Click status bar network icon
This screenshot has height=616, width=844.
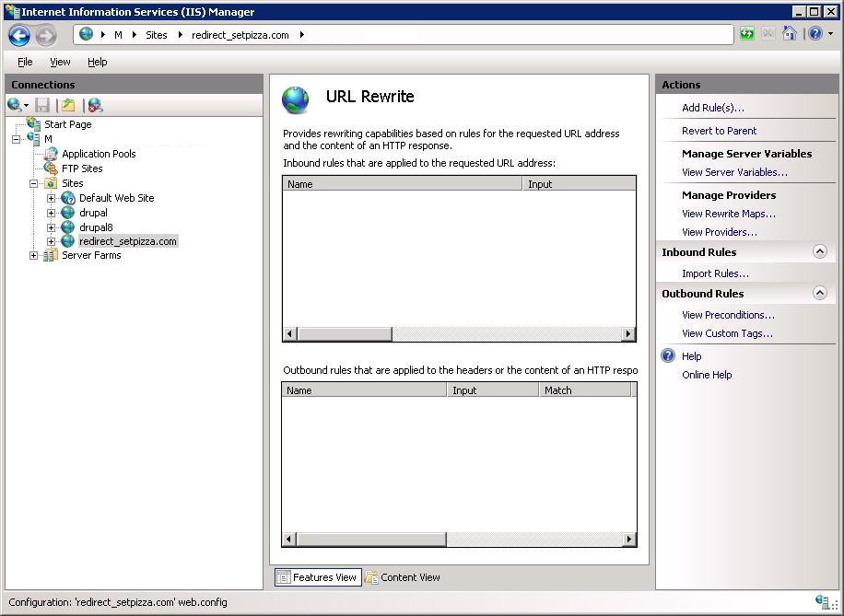(823, 601)
